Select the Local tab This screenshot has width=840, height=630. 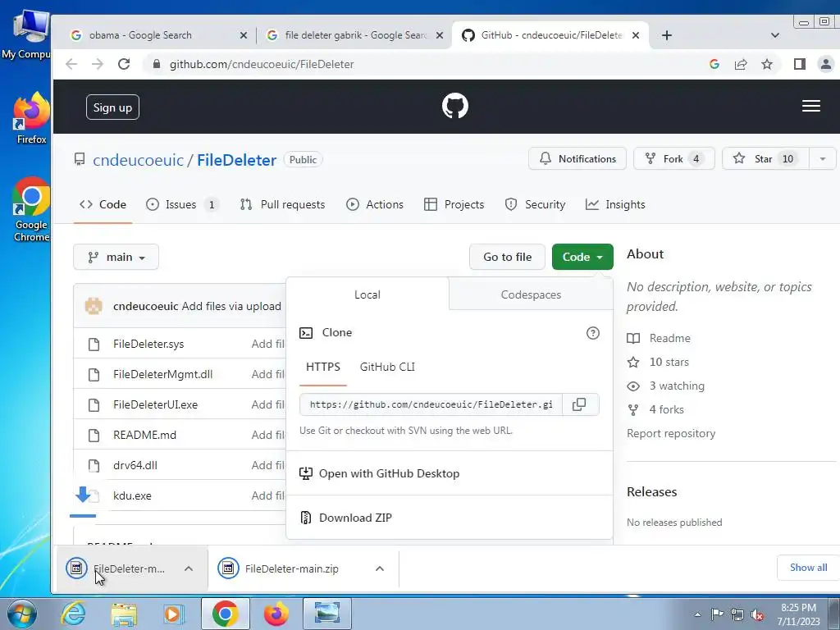pyautogui.click(x=367, y=294)
